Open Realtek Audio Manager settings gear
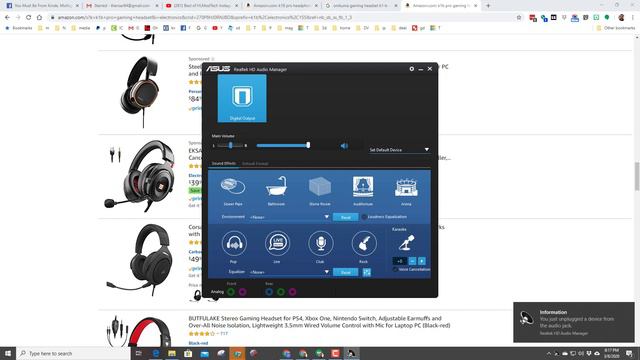This screenshot has width=640, height=360. coord(411,69)
